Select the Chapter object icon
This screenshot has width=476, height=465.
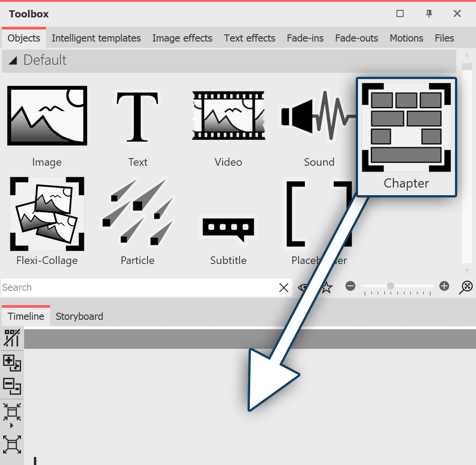[x=406, y=128]
